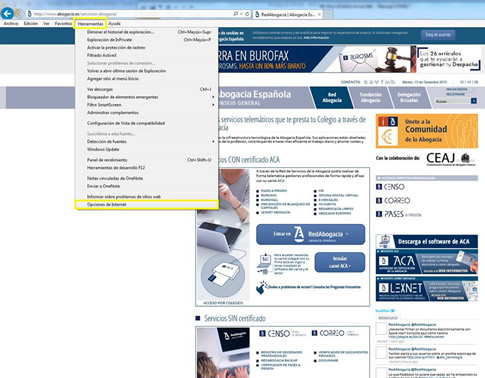485x378 pixels.
Task: Choose Volver a abrir última sesión de Exploración
Action: (x=147, y=71)
